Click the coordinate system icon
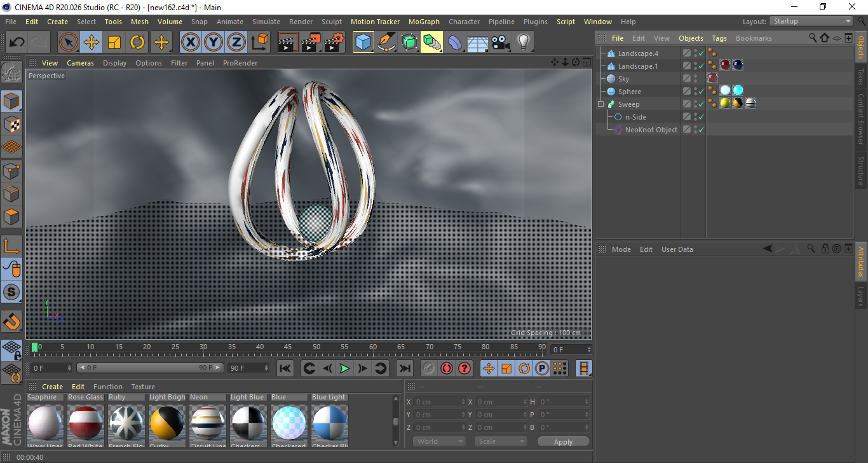The image size is (868, 463). pyautogui.click(x=259, y=43)
